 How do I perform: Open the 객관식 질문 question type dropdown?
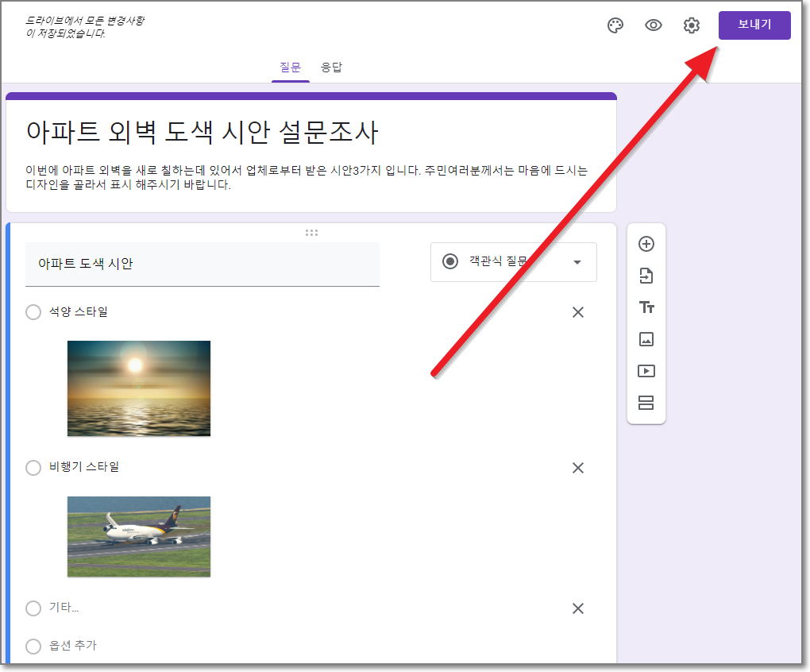click(x=514, y=262)
